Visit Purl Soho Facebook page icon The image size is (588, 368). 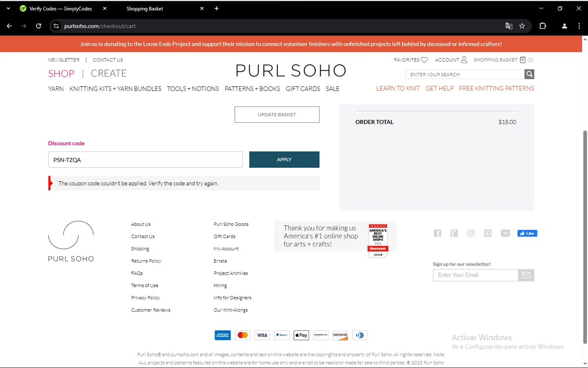(437, 233)
